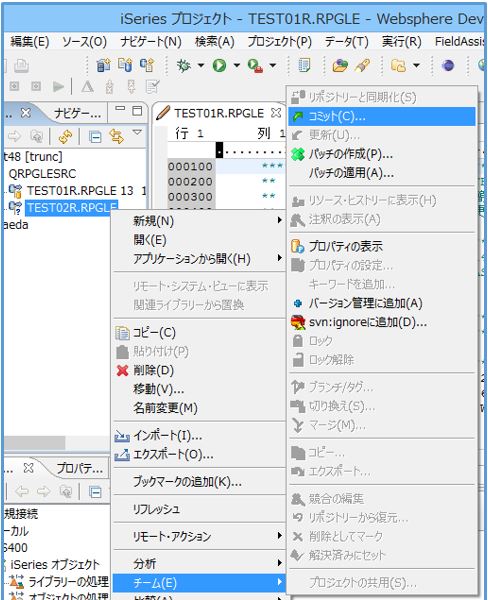This screenshot has height=600, width=488.
Task: Expand 分析 submenu
Action: point(199,564)
